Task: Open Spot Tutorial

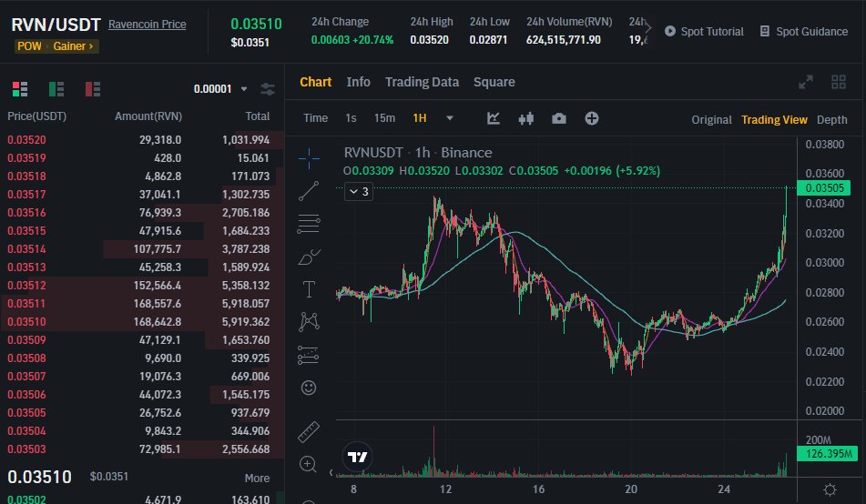Action: click(704, 32)
